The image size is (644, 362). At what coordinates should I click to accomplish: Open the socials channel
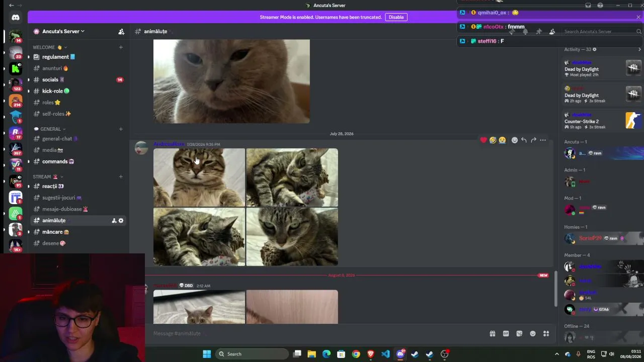[79, 79]
